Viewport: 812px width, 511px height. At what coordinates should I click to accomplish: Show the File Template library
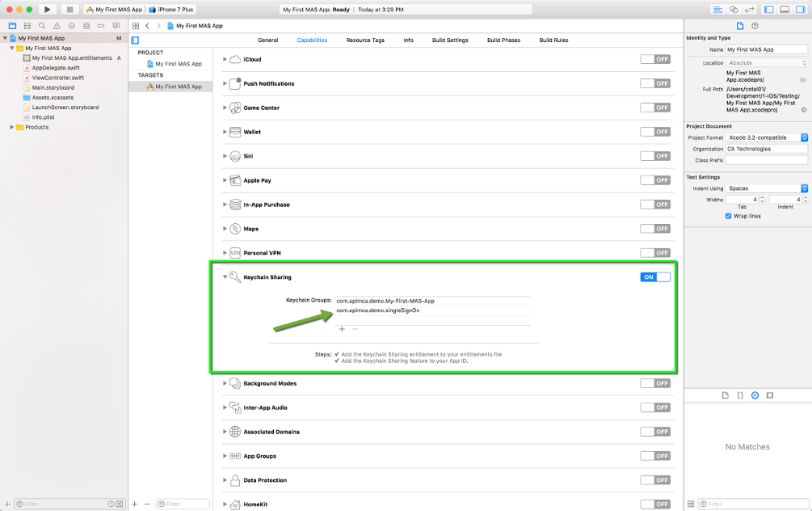pos(726,395)
